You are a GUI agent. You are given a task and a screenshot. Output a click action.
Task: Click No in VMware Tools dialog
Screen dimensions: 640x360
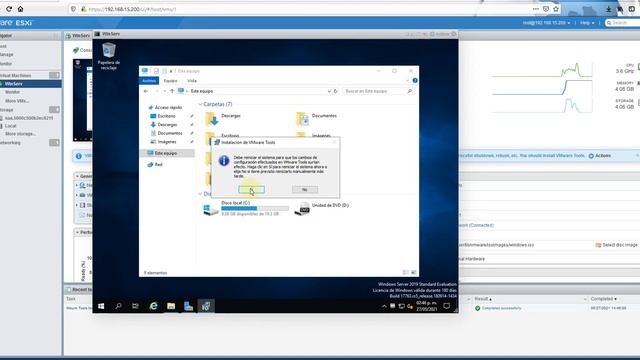point(305,189)
